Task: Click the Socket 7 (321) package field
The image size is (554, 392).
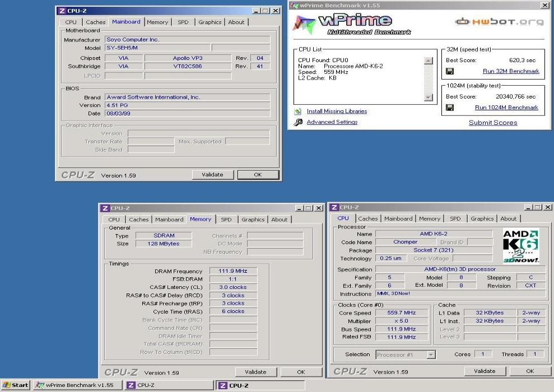Action: (434, 250)
